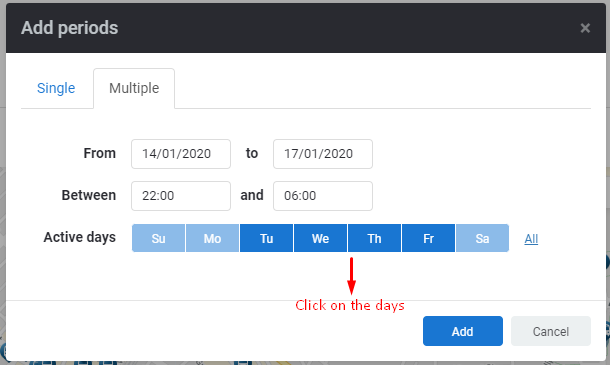The image size is (610, 365).
Task: Click the From date field 14/01/2020
Action: pyautogui.click(x=181, y=154)
